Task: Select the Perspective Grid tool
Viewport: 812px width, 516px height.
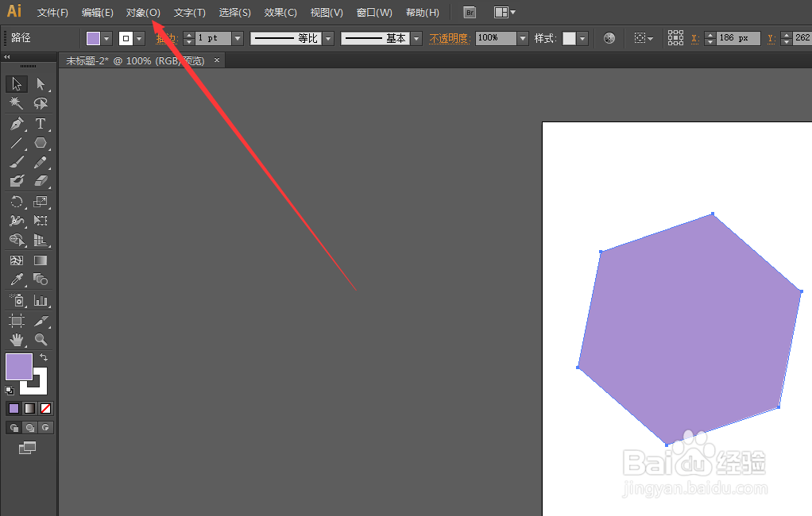Action: click(x=41, y=241)
